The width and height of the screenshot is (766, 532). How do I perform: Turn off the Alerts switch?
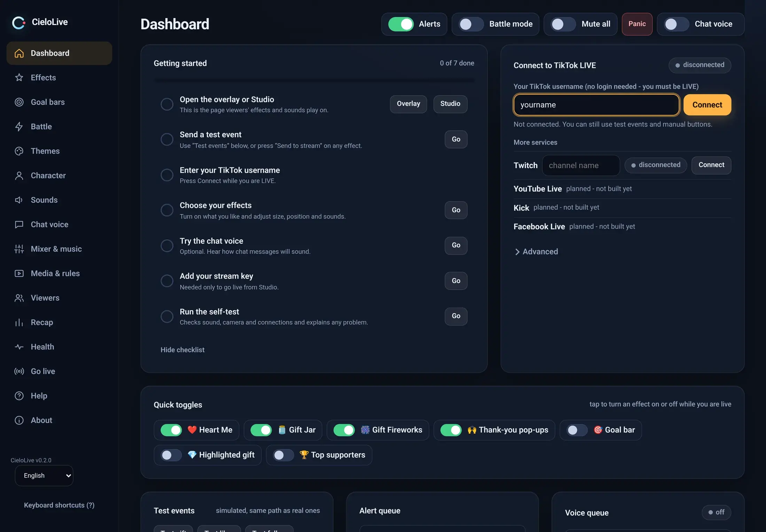click(401, 24)
